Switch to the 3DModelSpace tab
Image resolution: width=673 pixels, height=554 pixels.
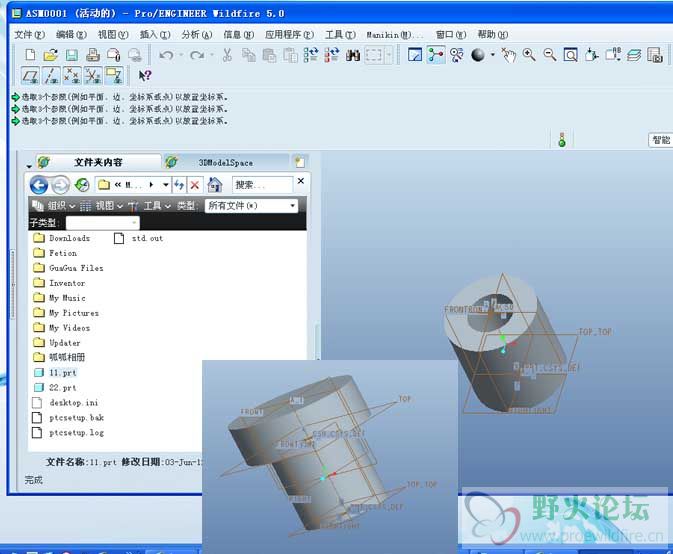[226, 163]
